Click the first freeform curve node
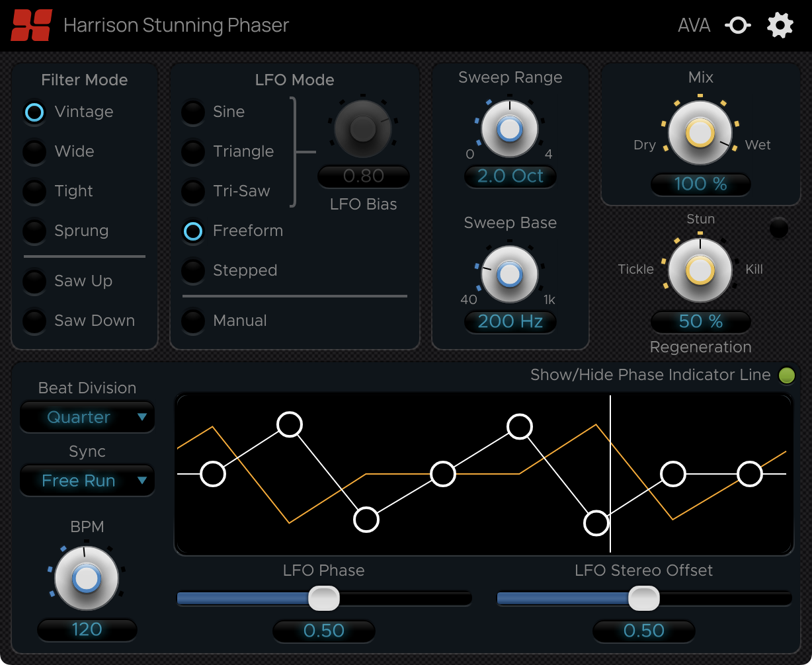 point(213,474)
